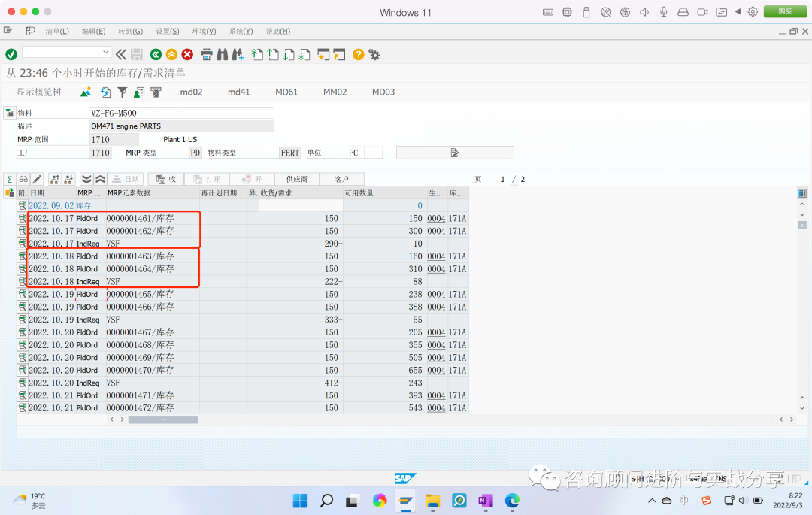This screenshot has width=812, height=515.
Task: Click the Filter funnel icon
Action: [123, 92]
